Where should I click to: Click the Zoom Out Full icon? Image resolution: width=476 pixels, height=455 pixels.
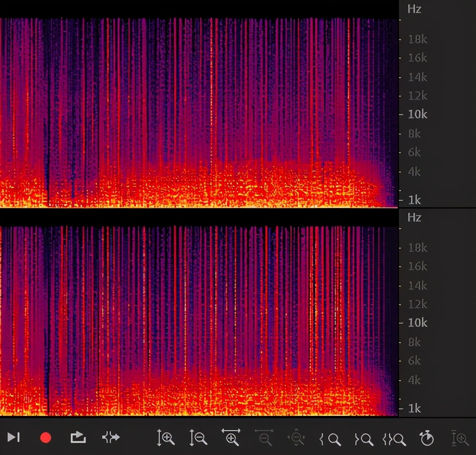pyautogui.click(x=296, y=438)
